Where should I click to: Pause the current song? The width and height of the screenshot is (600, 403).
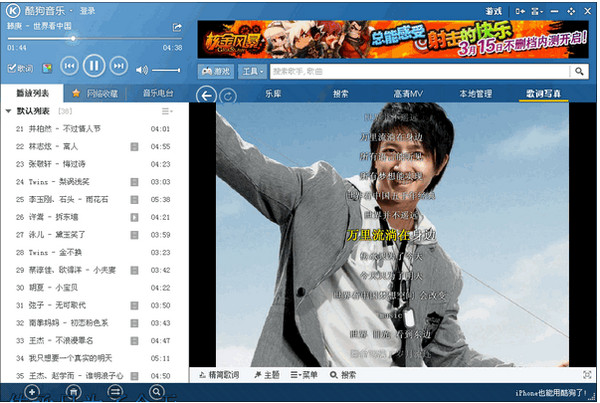point(92,67)
